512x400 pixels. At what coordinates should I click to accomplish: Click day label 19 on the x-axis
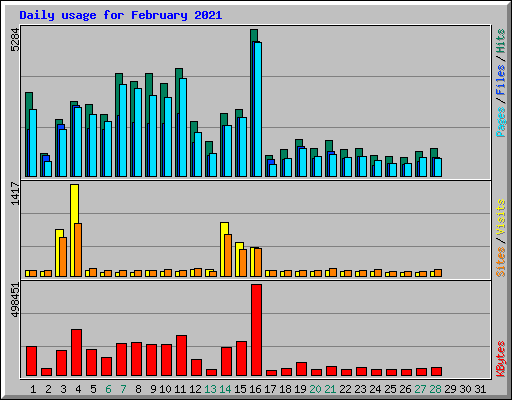[300, 389]
